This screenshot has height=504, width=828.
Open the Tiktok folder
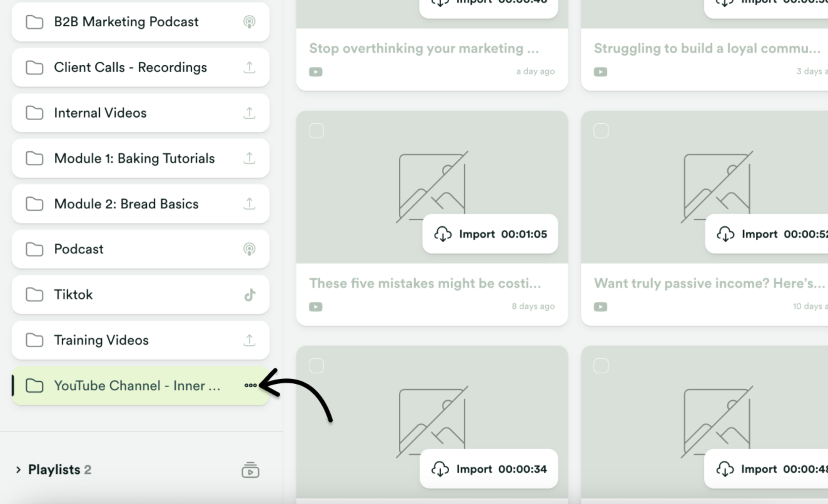(140, 295)
